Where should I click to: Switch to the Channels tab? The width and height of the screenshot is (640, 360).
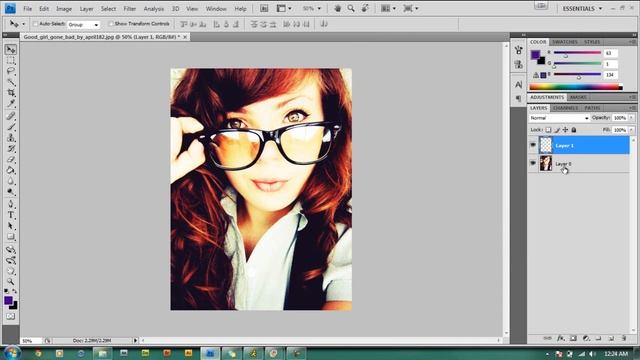[x=565, y=108]
